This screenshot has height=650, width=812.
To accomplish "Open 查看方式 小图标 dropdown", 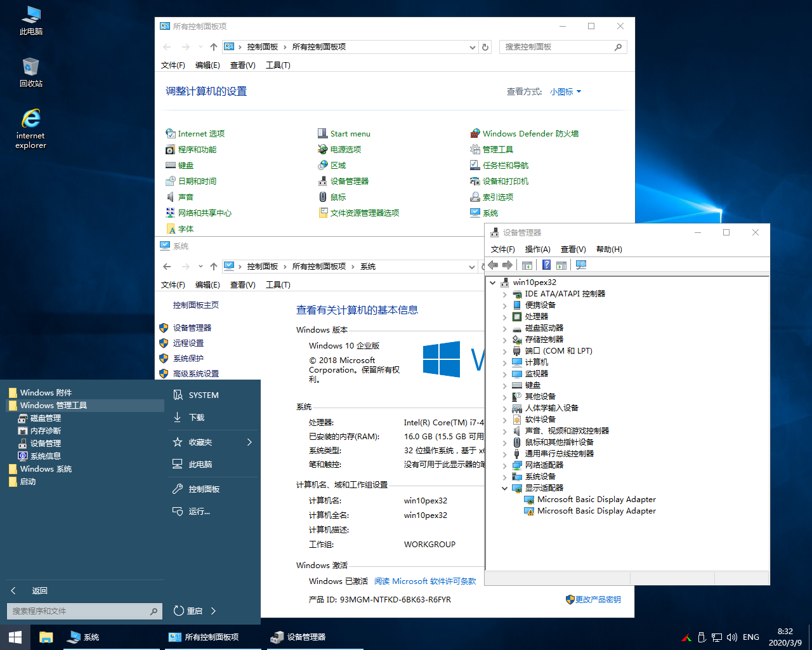I will pyautogui.click(x=566, y=91).
